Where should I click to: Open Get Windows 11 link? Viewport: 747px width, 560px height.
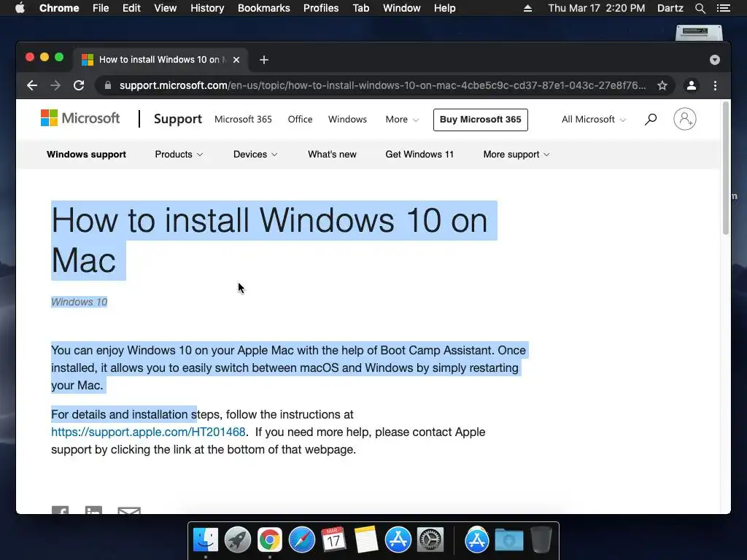[x=419, y=155]
